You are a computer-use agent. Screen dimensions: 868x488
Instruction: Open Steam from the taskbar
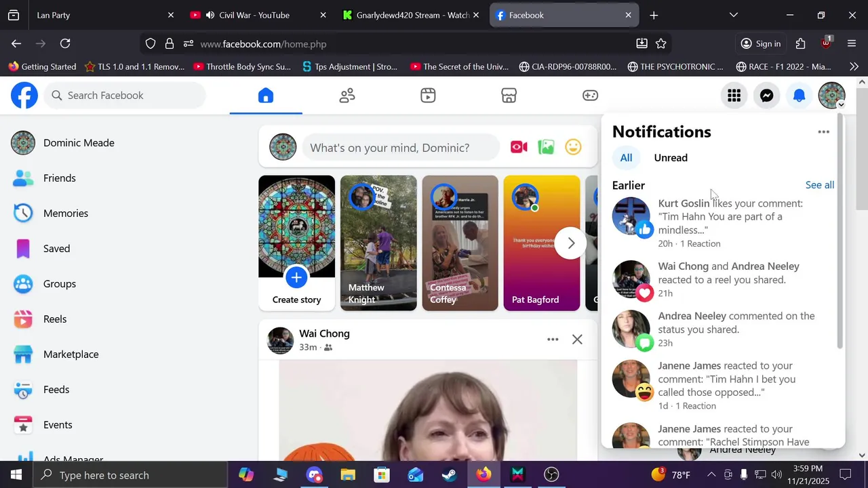point(450,474)
